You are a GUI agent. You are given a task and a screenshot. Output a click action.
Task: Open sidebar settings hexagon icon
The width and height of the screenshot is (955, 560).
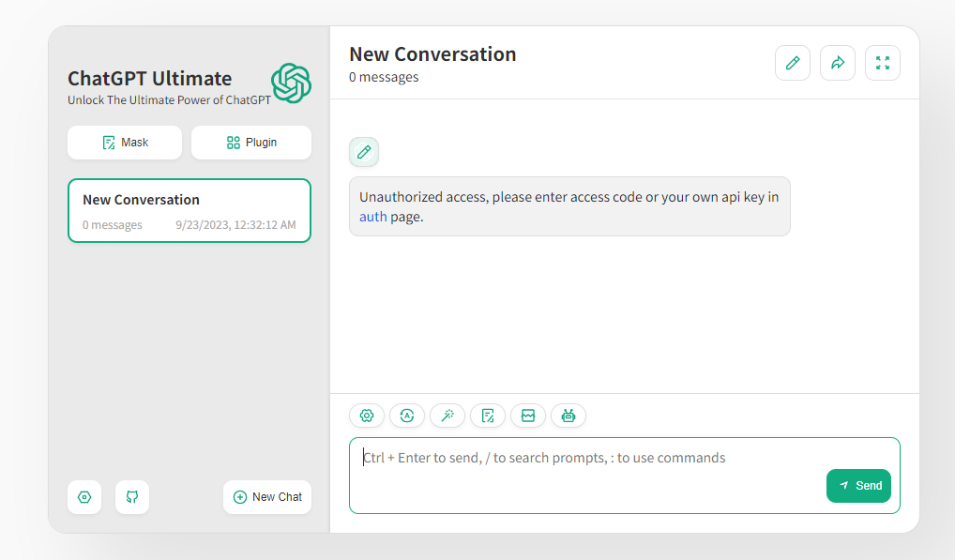(x=84, y=497)
